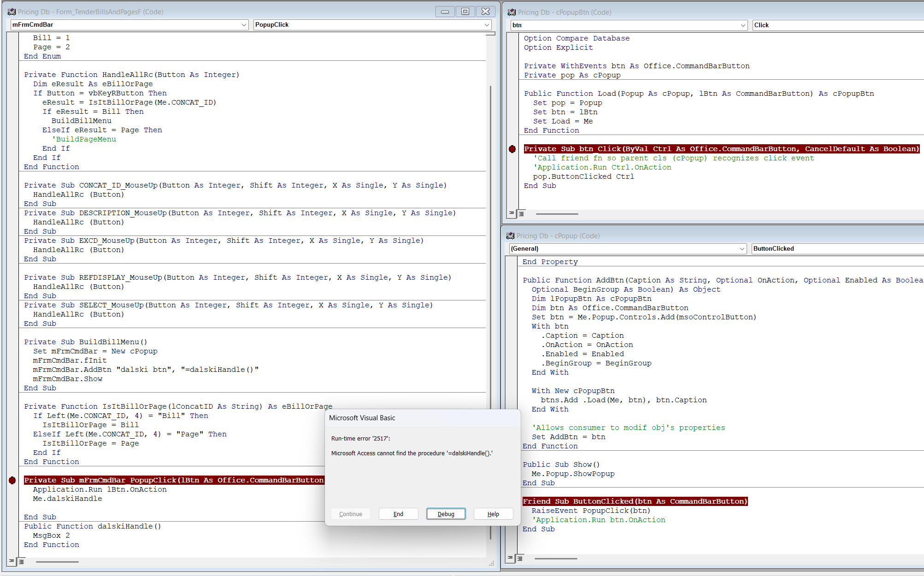Click the Microsoft Visual Basic dialog title bar
Screen dimensions: 924x576
423,418
